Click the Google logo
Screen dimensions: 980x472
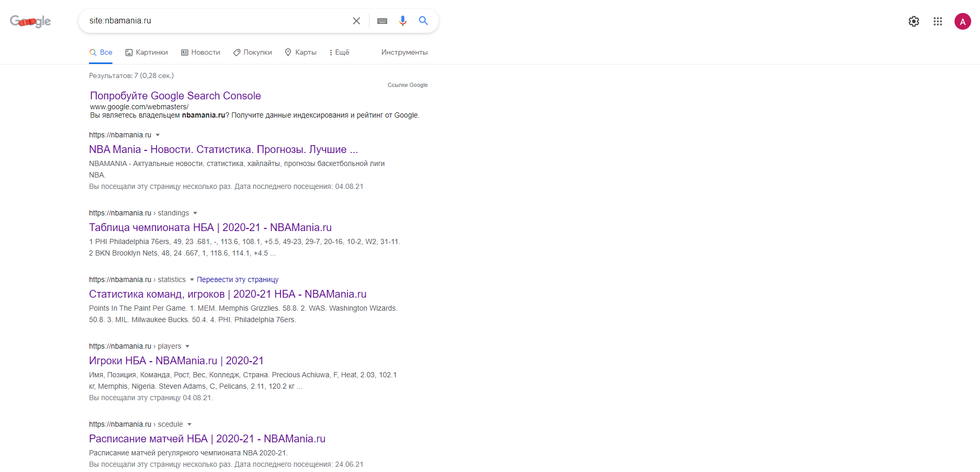click(x=30, y=21)
